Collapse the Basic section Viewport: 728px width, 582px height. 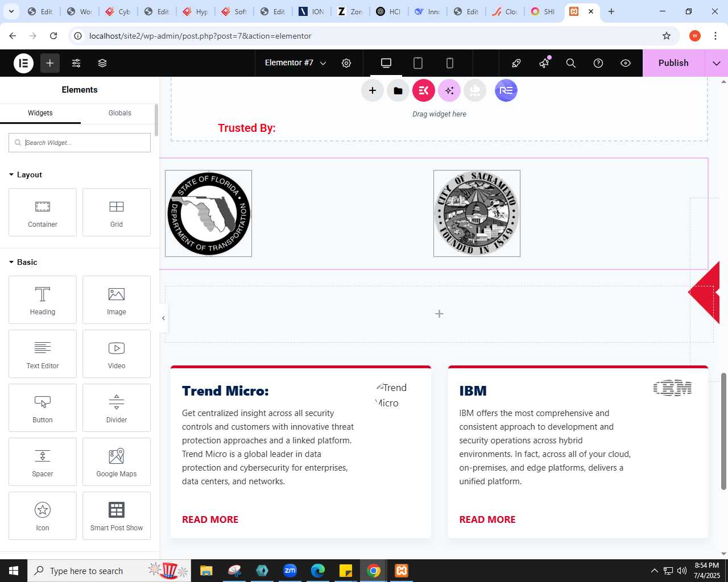[23, 262]
